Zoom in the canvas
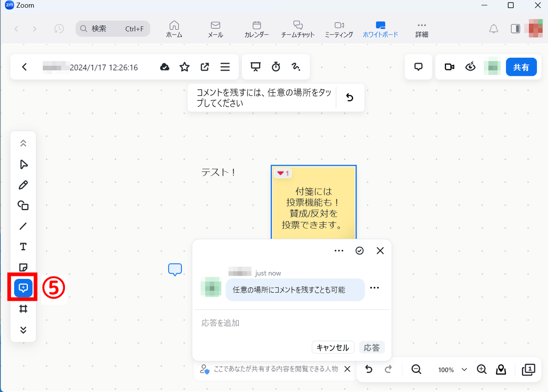This screenshot has width=548, height=392. click(x=482, y=369)
